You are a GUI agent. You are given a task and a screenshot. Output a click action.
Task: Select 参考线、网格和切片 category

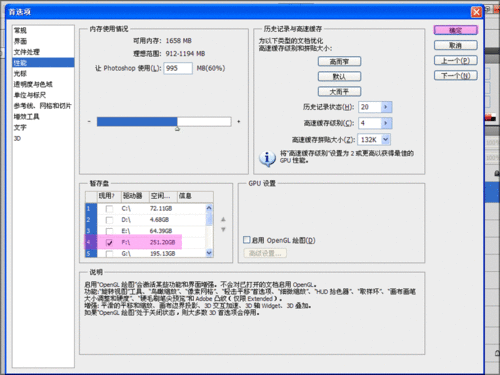pyautogui.click(x=42, y=106)
